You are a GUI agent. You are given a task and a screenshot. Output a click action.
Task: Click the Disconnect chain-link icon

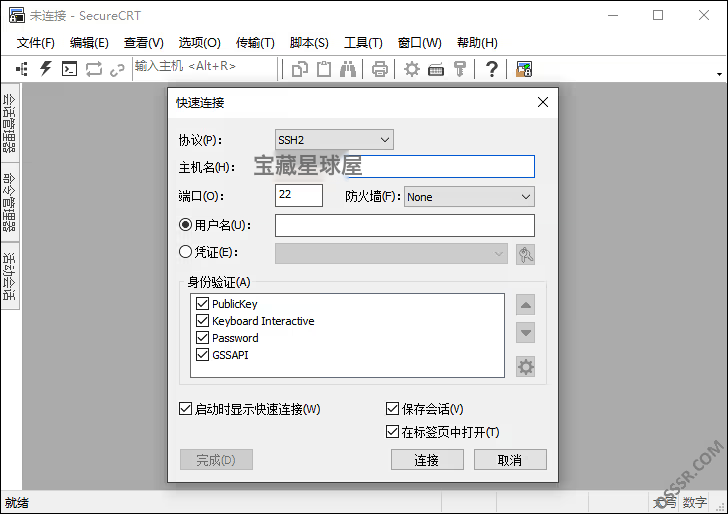coord(117,70)
